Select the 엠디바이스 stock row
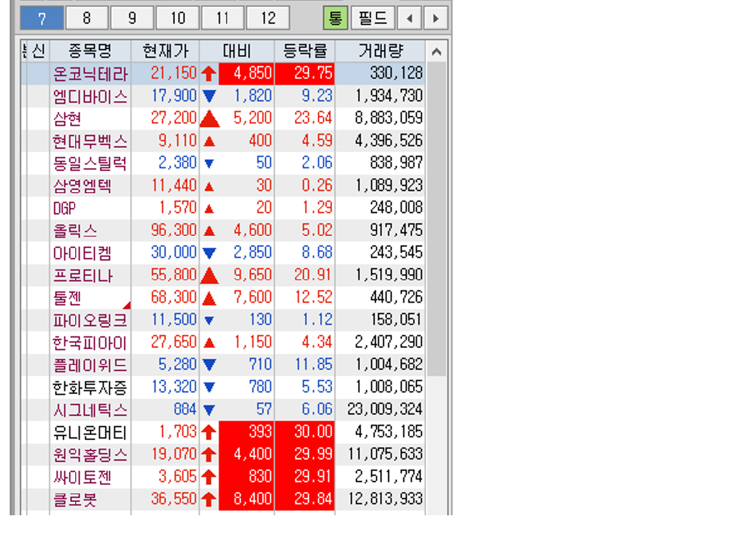 (223, 96)
